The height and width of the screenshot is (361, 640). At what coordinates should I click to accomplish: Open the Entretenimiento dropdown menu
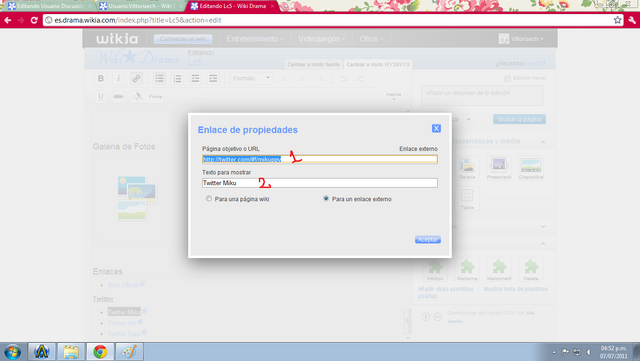click(x=255, y=39)
